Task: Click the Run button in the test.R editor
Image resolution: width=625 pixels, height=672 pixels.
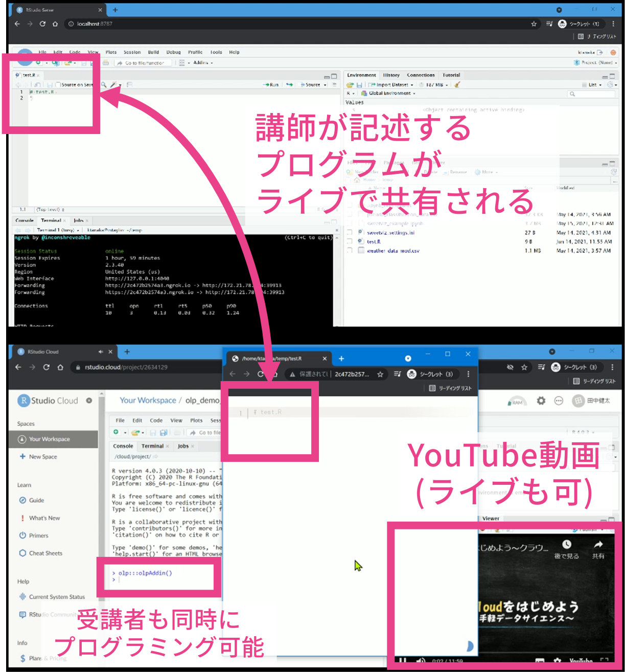Action: 271,84
